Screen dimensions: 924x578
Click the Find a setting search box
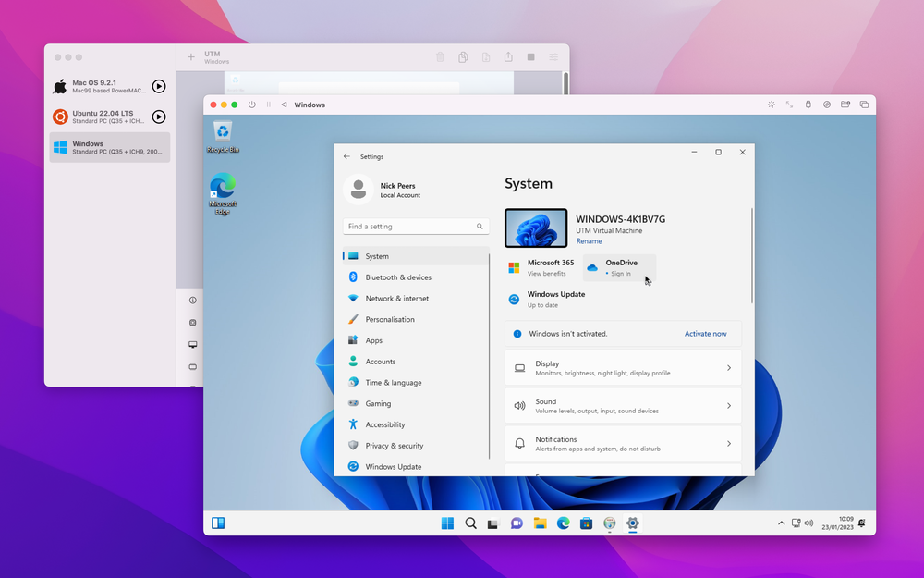click(x=409, y=227)
